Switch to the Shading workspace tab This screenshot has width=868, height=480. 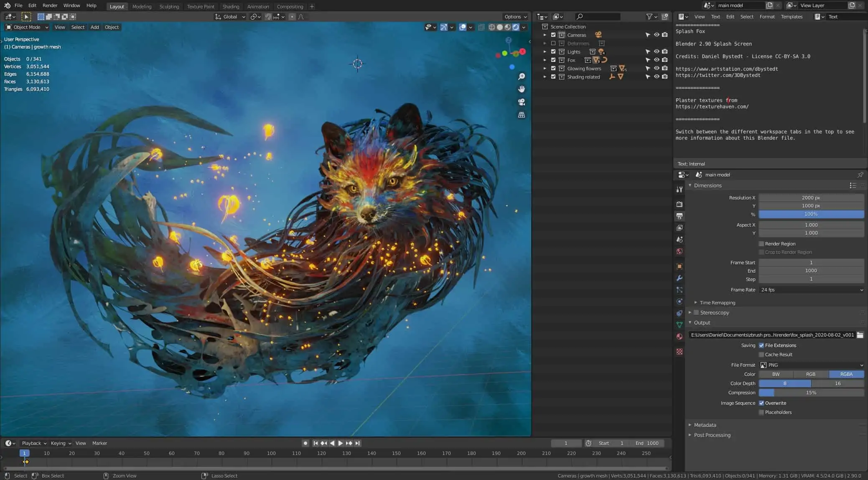click(x=231, y=6)
